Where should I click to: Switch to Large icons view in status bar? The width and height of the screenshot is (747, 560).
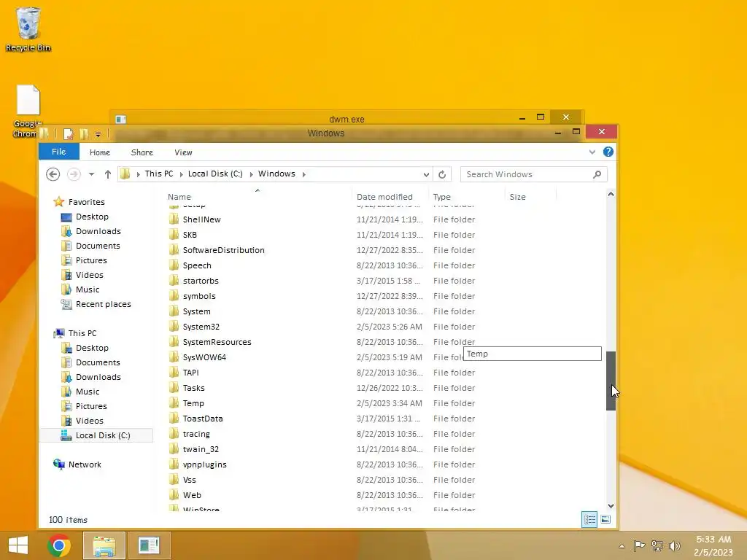pyautogui.click(x=605, y=519)
